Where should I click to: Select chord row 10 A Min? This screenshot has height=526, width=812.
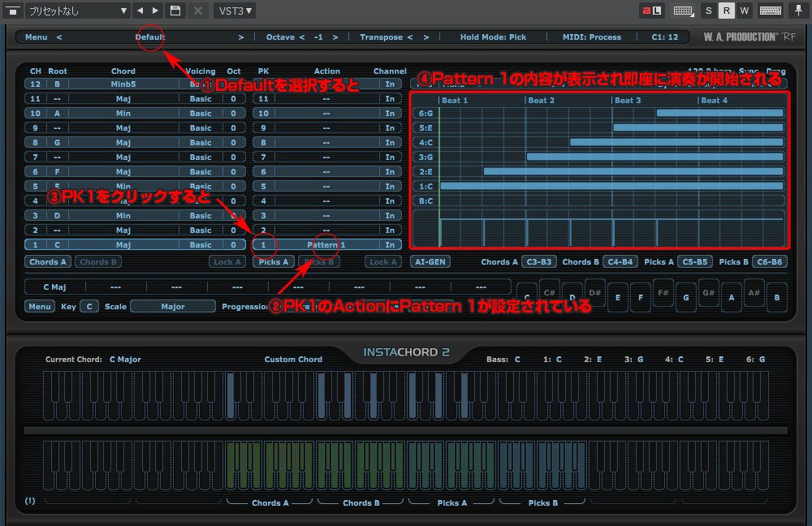(135, 114)
